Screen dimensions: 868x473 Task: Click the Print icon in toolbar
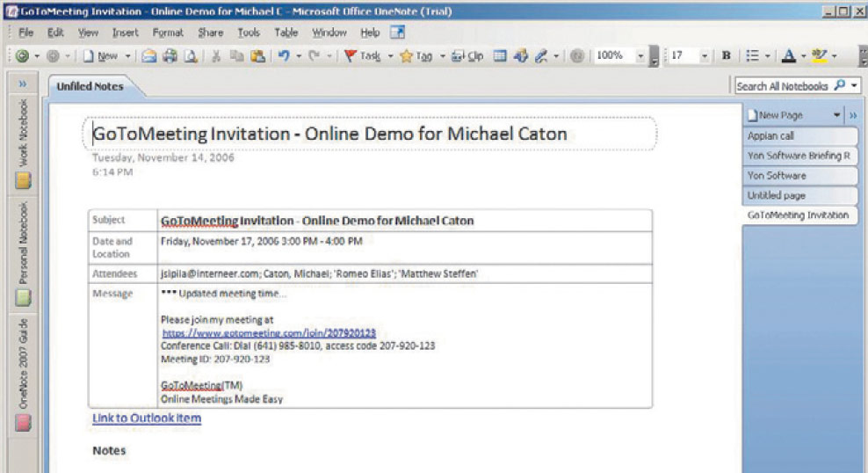[x=170, y=55]
